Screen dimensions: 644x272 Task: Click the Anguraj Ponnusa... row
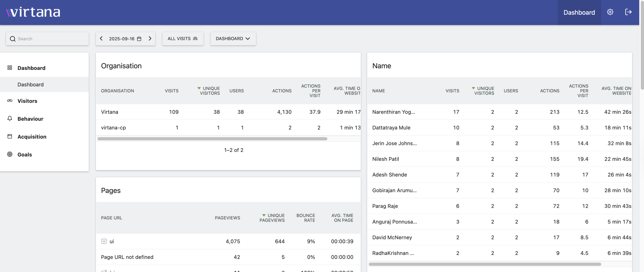tap(500, 222)
